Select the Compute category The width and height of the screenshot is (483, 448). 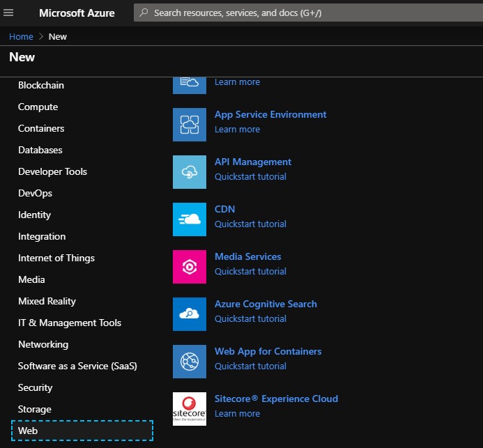(38, 107)
